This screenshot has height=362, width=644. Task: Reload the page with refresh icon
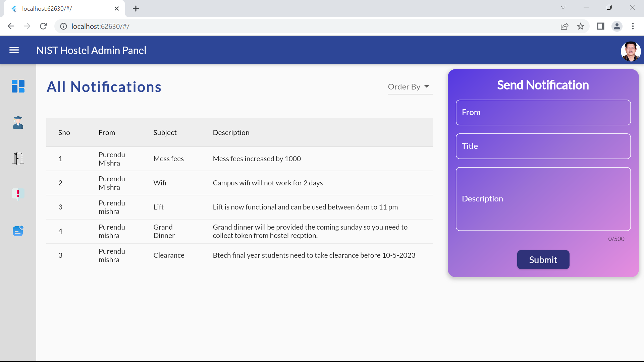[43, 26]
